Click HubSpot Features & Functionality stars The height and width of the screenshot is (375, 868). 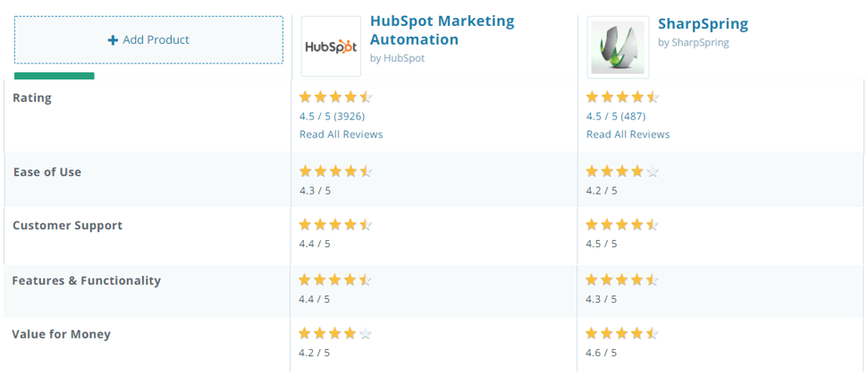tap(335, 279)
